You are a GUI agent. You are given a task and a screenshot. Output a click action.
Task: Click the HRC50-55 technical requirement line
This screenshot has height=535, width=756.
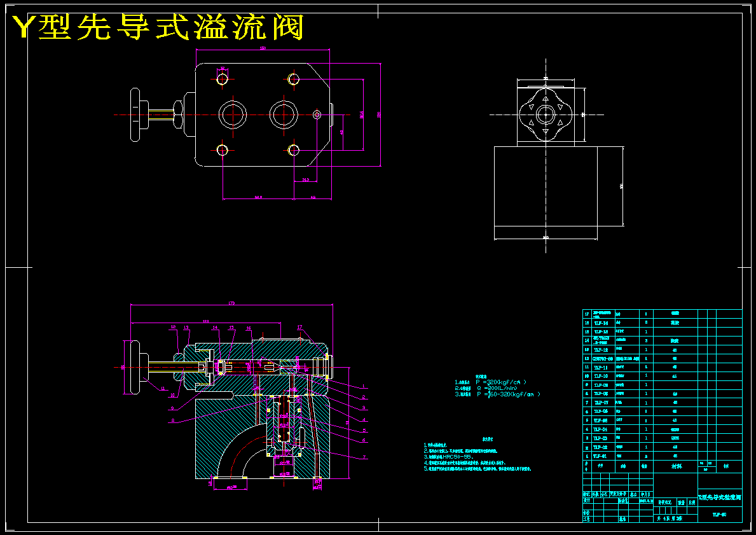pyautogui.click(x=448, y=456)
